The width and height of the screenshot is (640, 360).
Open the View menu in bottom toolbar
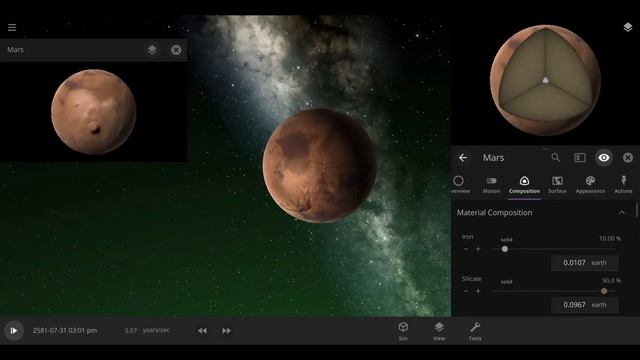439,331
